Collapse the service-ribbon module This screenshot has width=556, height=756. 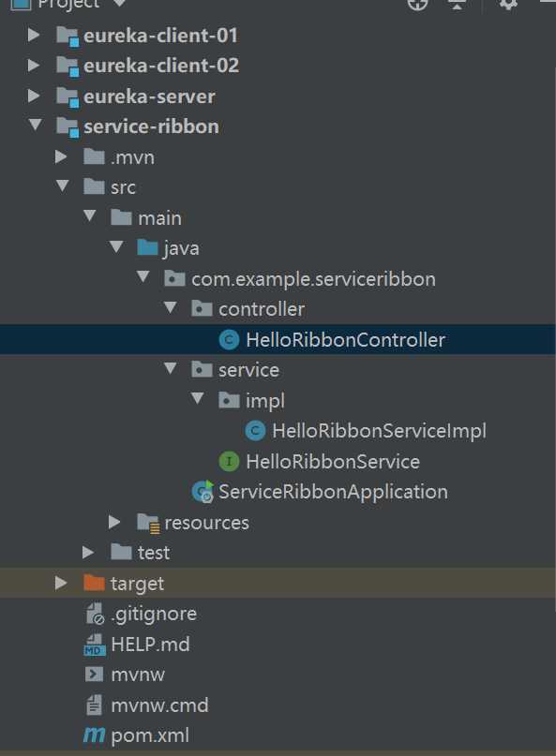tap(35, 126)
